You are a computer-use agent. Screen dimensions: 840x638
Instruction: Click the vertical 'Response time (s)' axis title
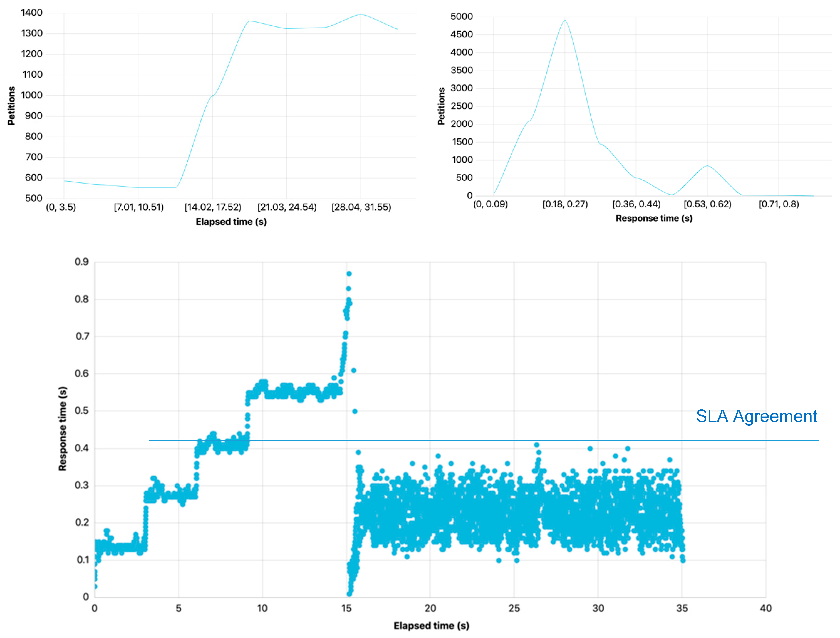(62, 429)
